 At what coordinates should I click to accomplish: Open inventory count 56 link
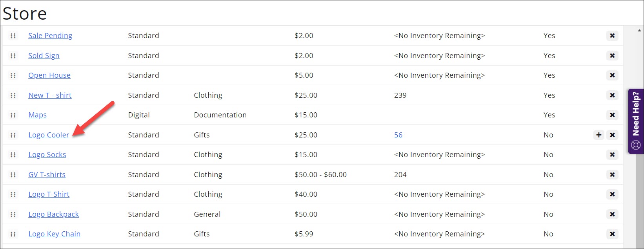pyautogui.click(x=398, y=135)
